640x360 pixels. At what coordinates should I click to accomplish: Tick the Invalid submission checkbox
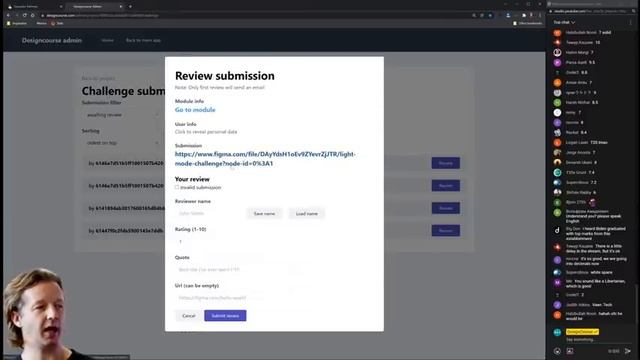point(177,187)
